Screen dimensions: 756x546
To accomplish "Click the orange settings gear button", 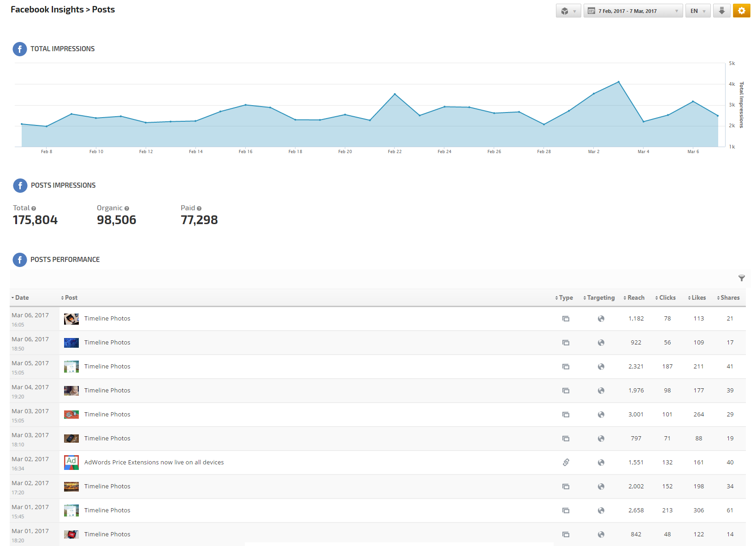I will point(741,11).
